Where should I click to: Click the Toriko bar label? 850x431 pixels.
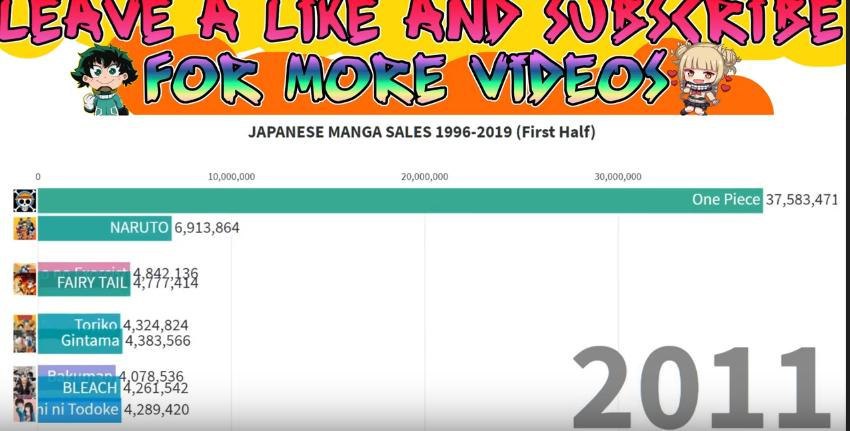[x=96, y=324]
